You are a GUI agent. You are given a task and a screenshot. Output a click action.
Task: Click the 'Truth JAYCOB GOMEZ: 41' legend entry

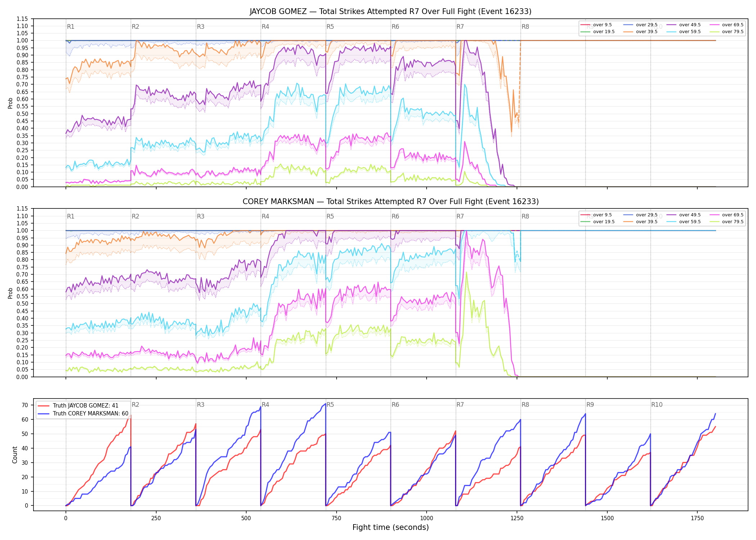[78, 406]
